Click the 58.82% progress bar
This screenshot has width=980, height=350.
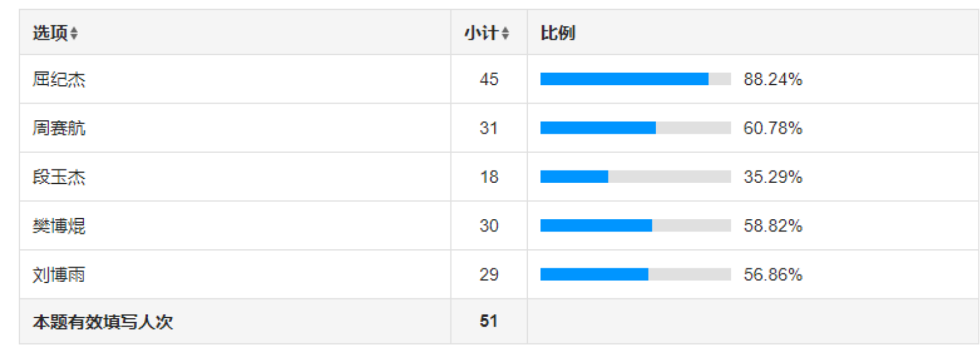[635, 226]
